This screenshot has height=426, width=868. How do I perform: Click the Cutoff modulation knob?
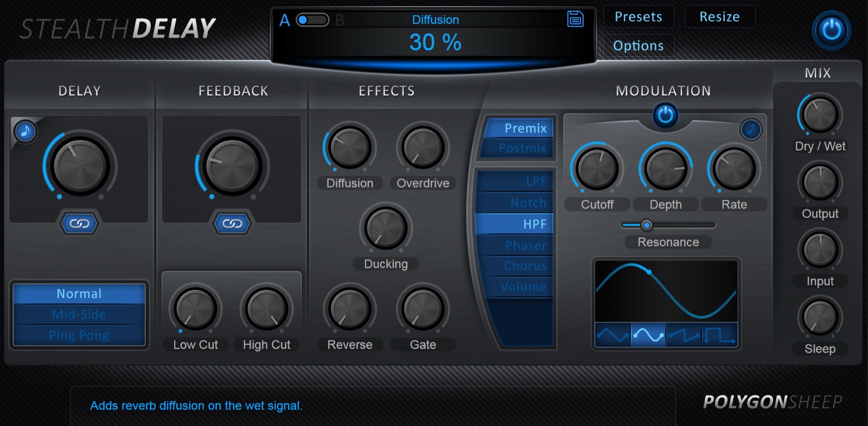[x=597, y=168]
